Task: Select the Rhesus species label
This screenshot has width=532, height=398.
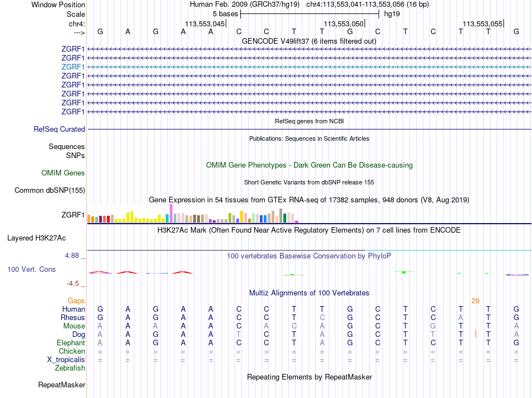Action: click(73, 317)
